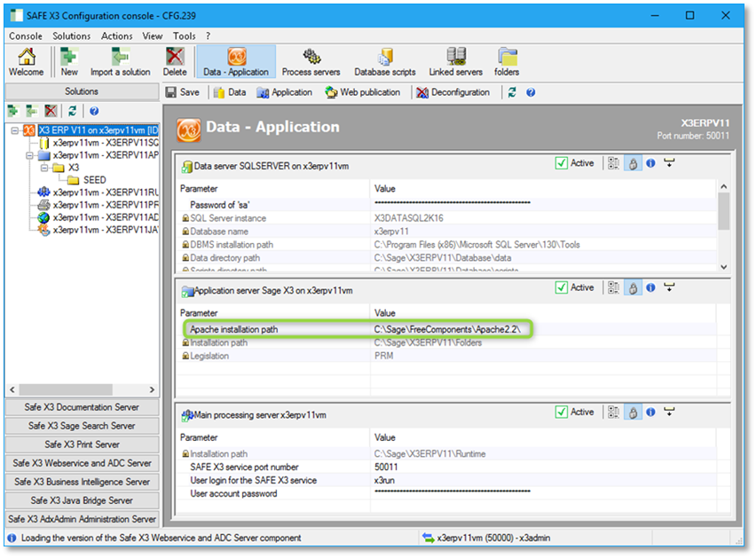Open the Tools menu
Image resolution: width=756 pixels, height=558 pixels.
pos(185,36)
